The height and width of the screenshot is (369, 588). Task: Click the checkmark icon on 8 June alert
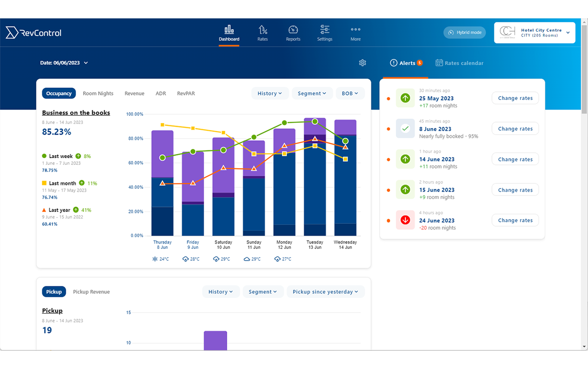(405, 128)
